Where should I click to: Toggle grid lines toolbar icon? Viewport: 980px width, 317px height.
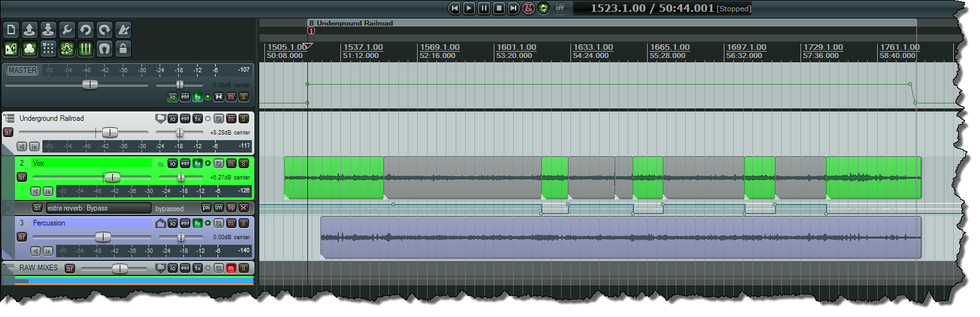tap(86, 49)
